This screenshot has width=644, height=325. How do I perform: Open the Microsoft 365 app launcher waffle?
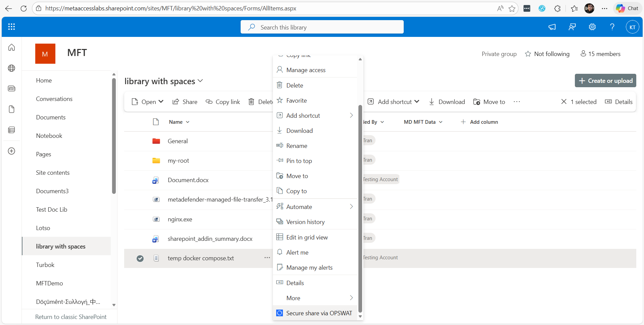click(x=11, y=27)
